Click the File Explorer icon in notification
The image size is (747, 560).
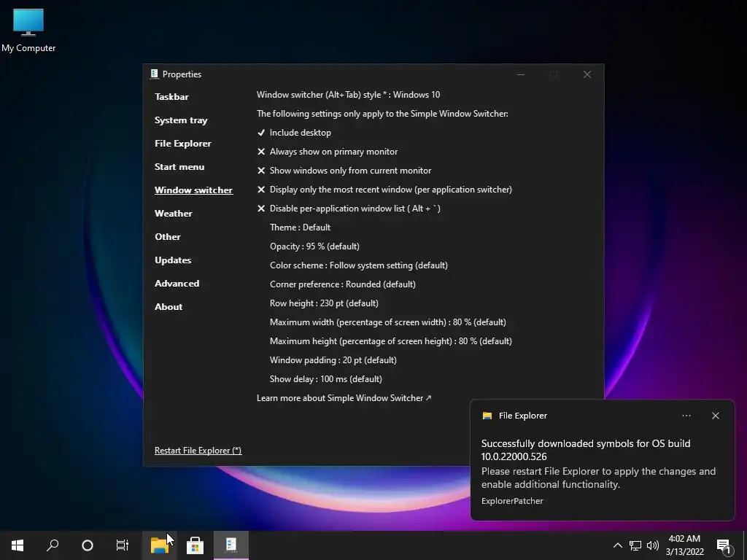tap(487, 416)
